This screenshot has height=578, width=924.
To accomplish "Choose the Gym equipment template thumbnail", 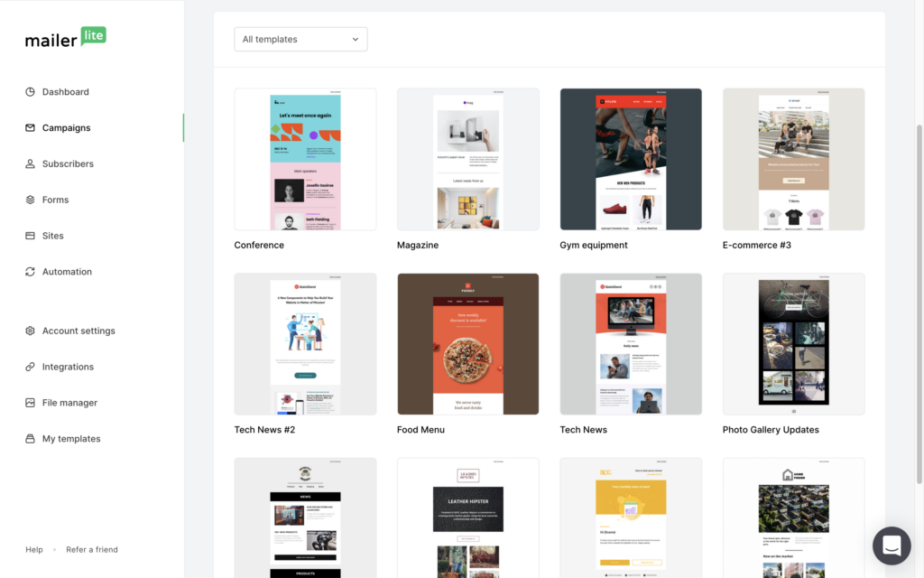I will pos(631,159).
